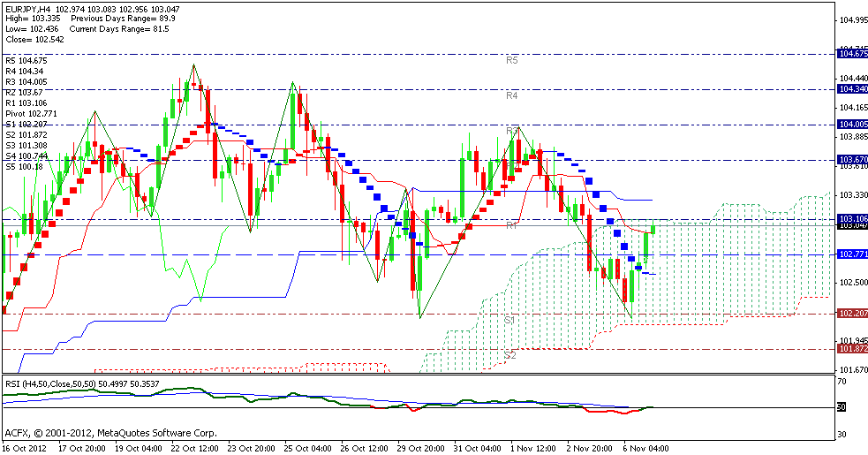This screenshot has height=455, width=868.
Task: Select the S2 support label on chart
Action: (509, 355)
